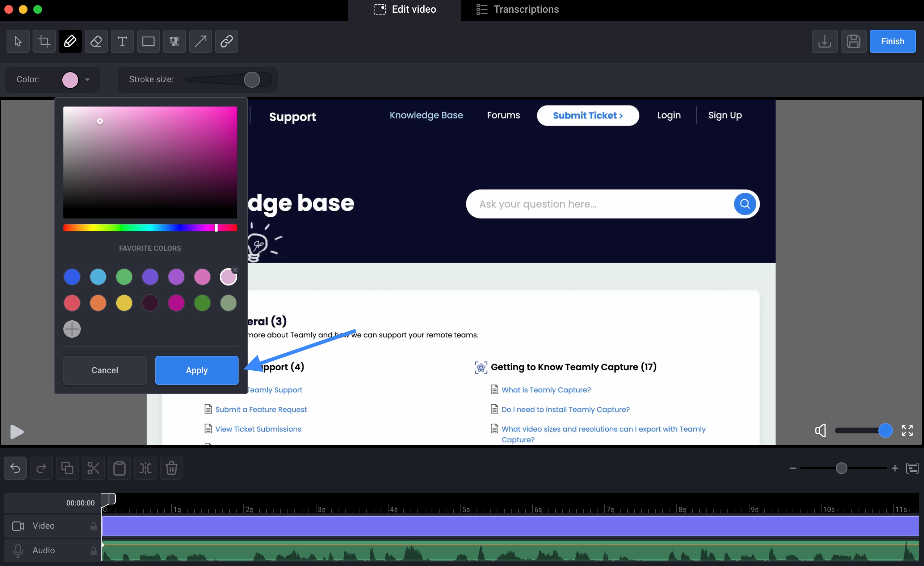Click the Apply button
This screenshot has height=566, width=924.
coord(197,370)
